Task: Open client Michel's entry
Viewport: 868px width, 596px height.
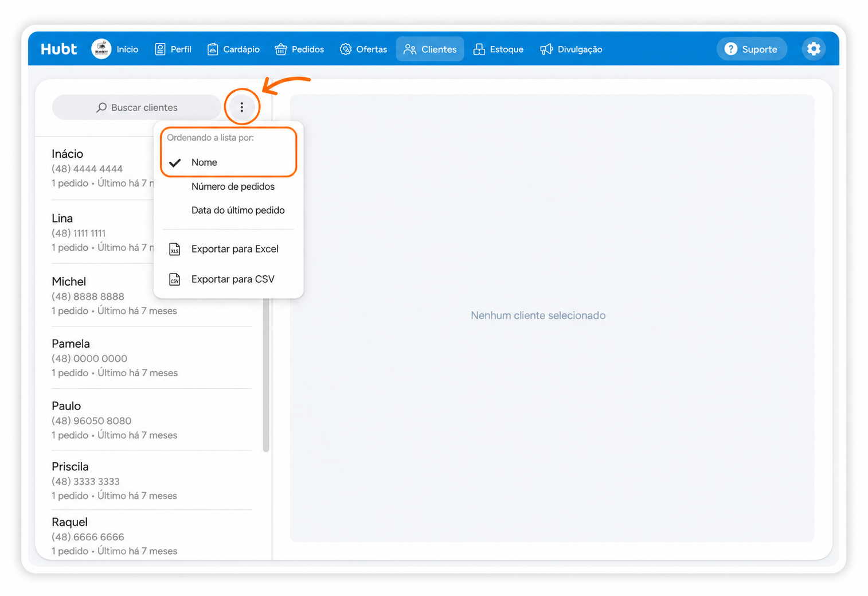Action: [x=151, y=295]
